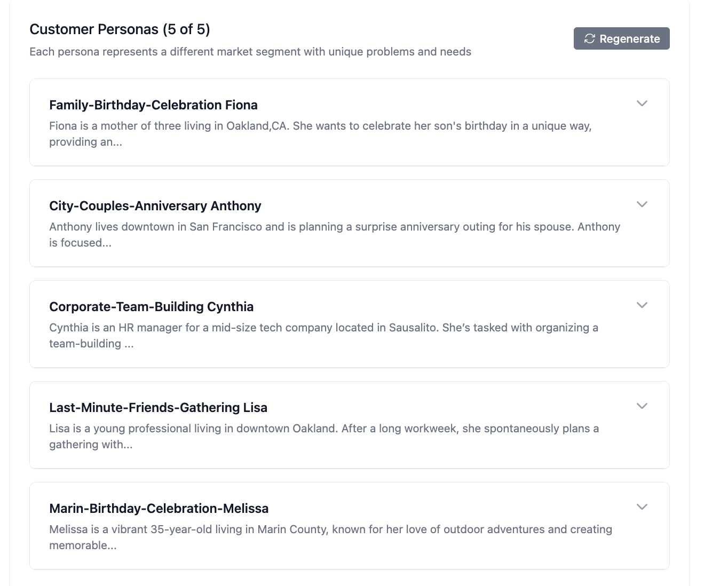Click the refresh icon on Regenerate button
The height and width of the screenshot is (586, 728).
pyautogui.click(x=589, y=38)
